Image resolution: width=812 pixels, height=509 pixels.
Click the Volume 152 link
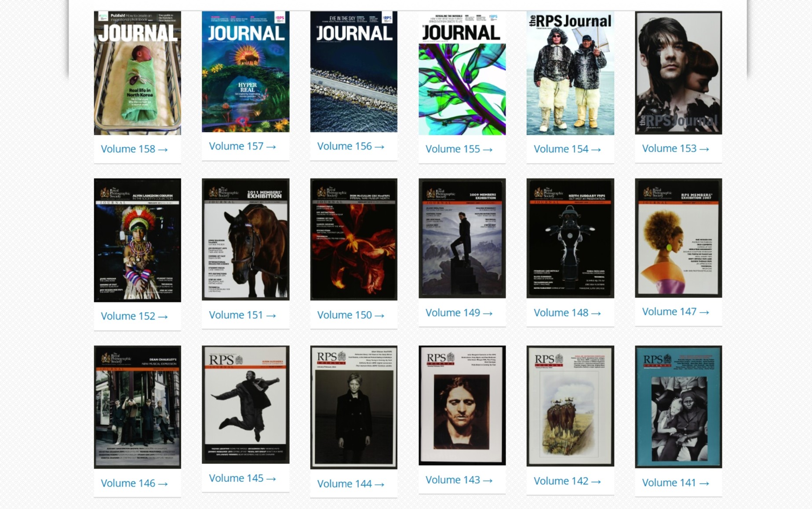[x=134, y=316]
